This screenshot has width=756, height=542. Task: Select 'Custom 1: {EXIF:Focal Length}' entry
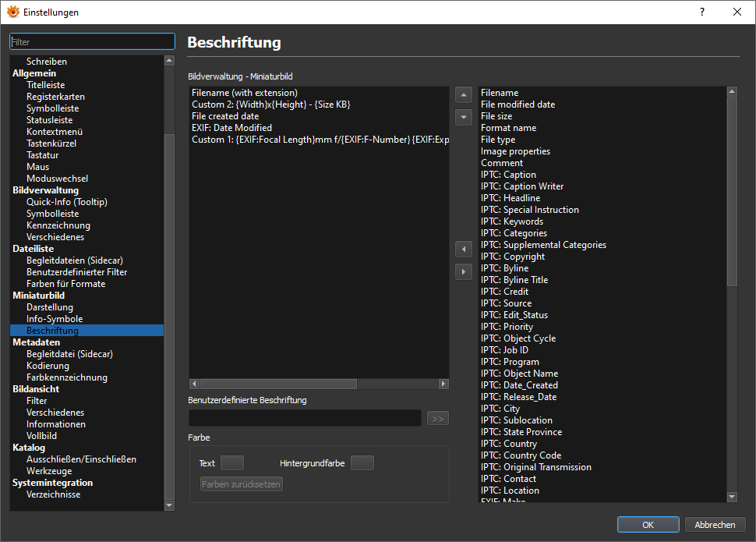pyautogui.click(x=319, y=140)
